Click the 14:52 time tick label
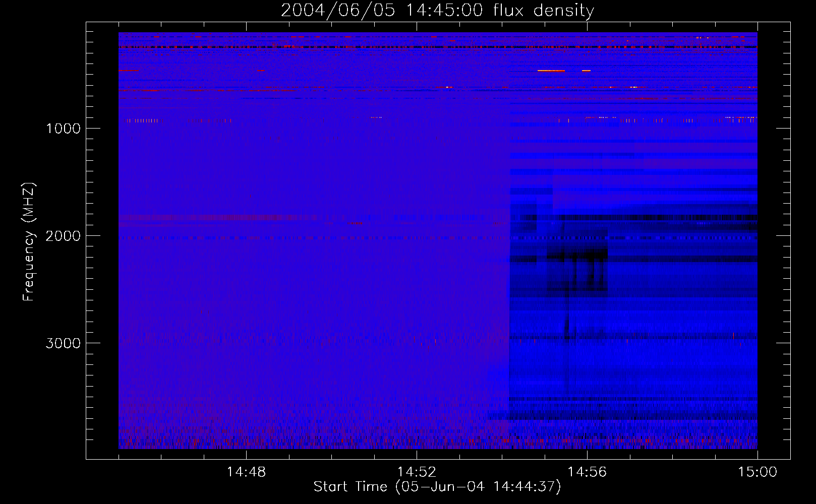Screen dimensions: 816x504 click(417, 472)
